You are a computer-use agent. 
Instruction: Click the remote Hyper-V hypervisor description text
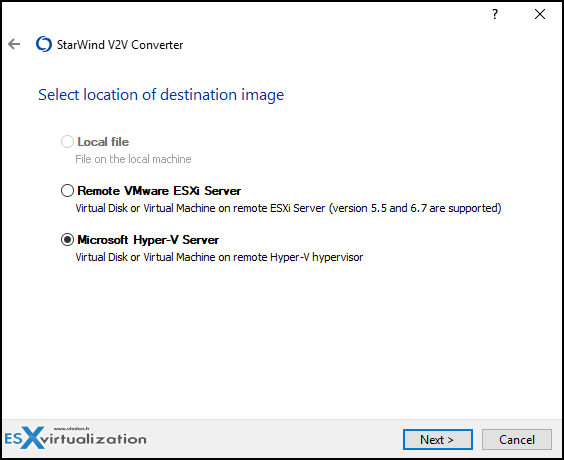click(219, 257)
